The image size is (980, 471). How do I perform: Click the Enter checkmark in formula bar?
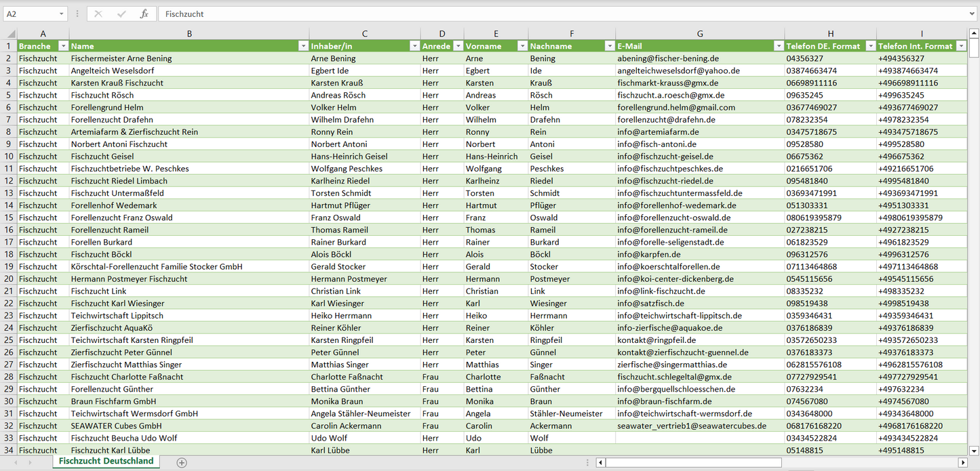(x=121, y=14)
